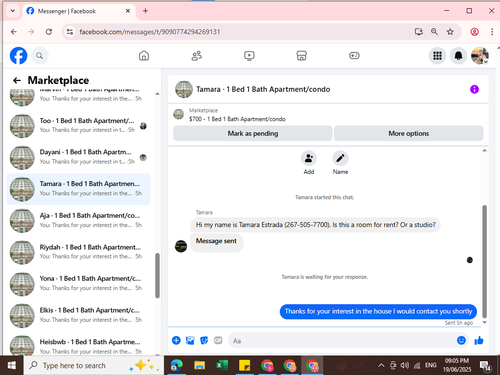Open the Yona conversation
Screen dimensions: 500x375
point(78,284)
